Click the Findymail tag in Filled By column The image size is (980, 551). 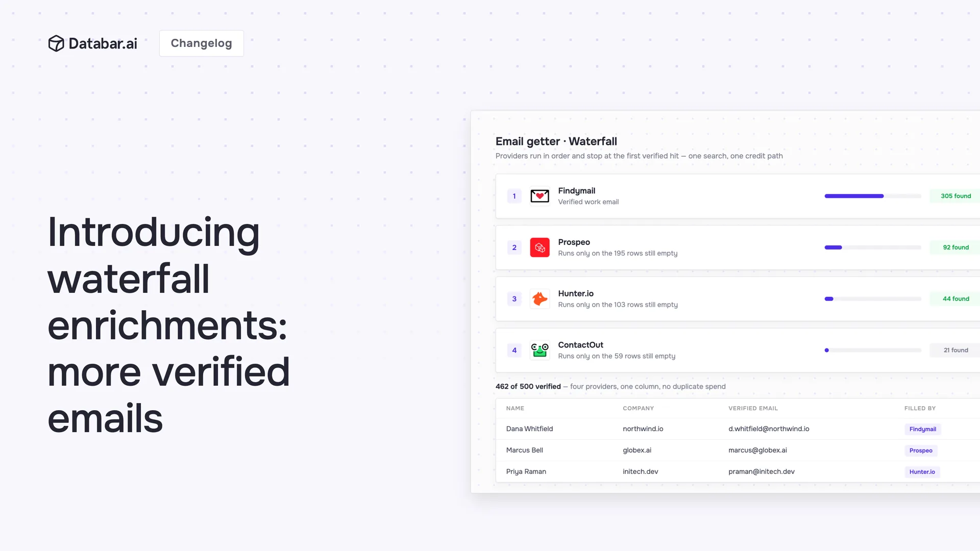click(x=922, y=429)
